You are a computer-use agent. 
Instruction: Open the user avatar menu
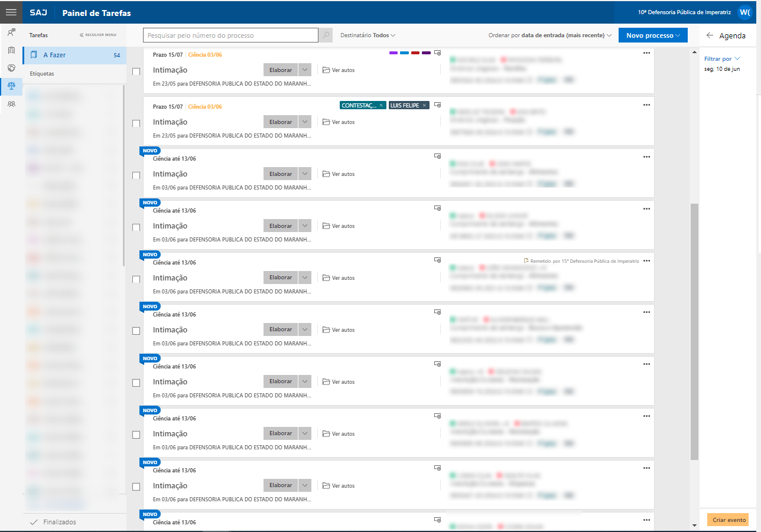pos(744,12)
